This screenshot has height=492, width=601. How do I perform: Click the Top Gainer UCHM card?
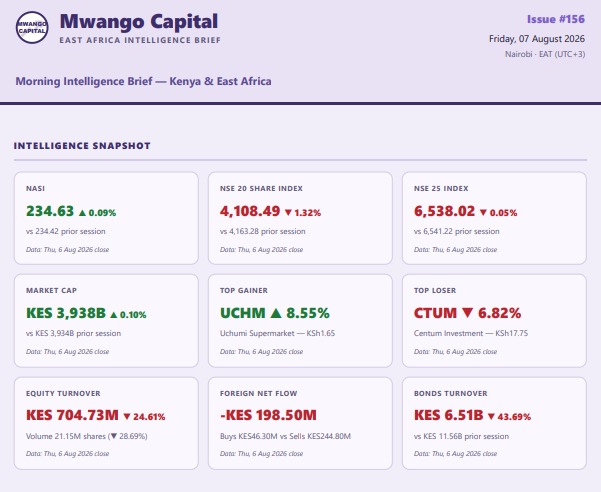(300, 321)
